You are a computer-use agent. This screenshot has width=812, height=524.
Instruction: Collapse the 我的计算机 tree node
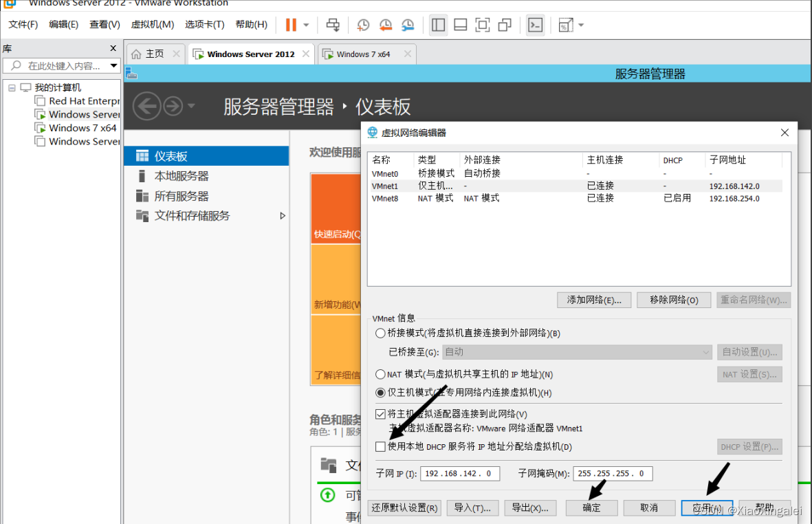coord(12,87)
